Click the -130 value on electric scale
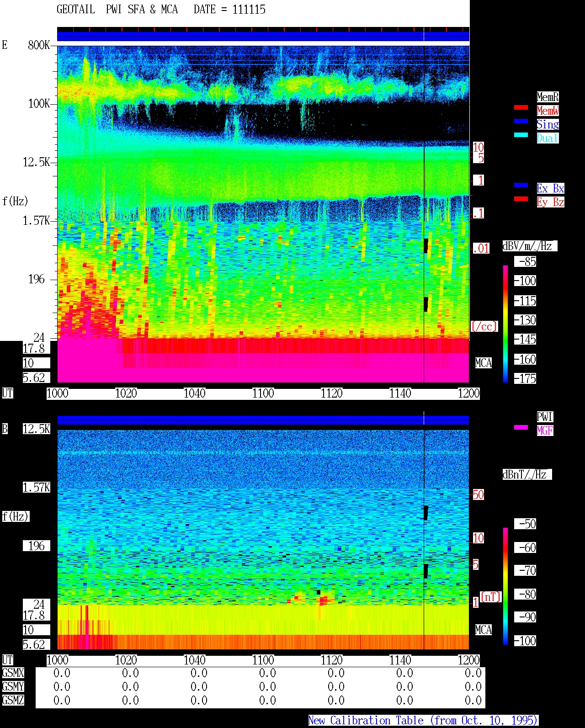The height and width of the screenshot is (728, 585). (x=525, y=320)
